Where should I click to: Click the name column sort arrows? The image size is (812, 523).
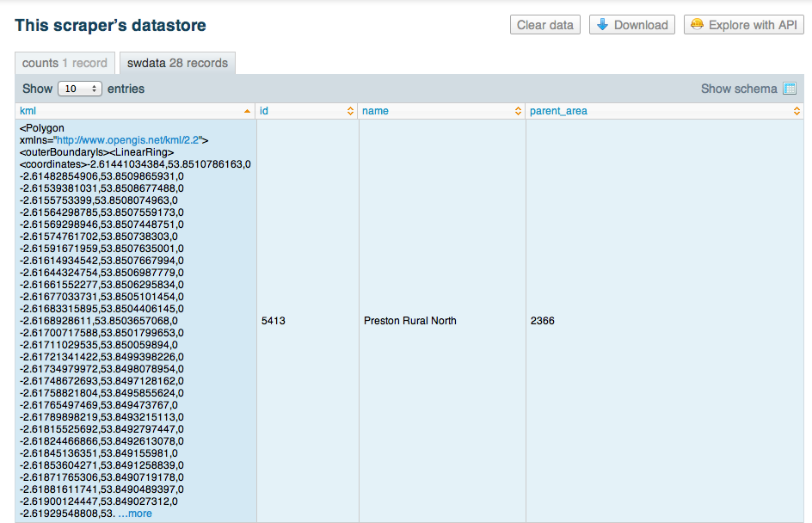point(518,111)
